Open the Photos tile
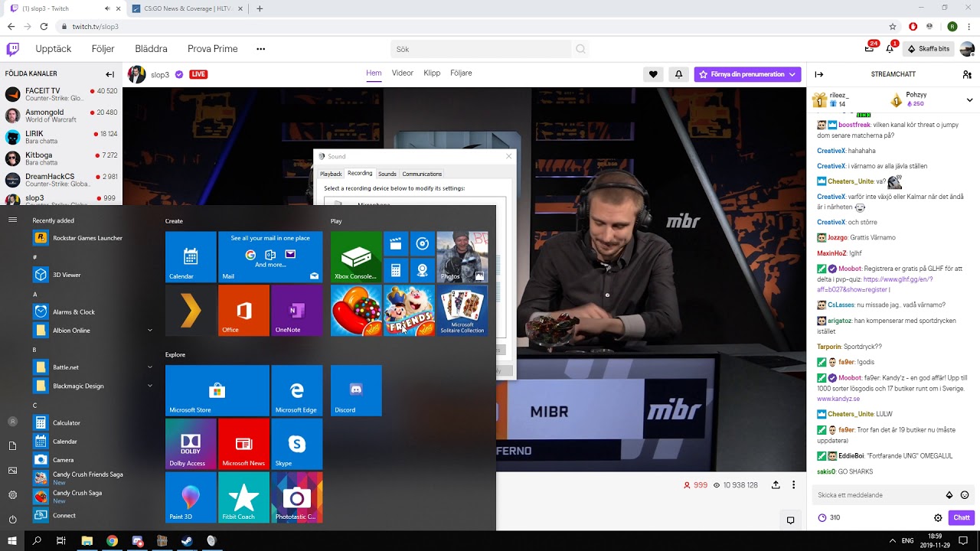This screenshot has height=551, width=980. click(462, 257)
